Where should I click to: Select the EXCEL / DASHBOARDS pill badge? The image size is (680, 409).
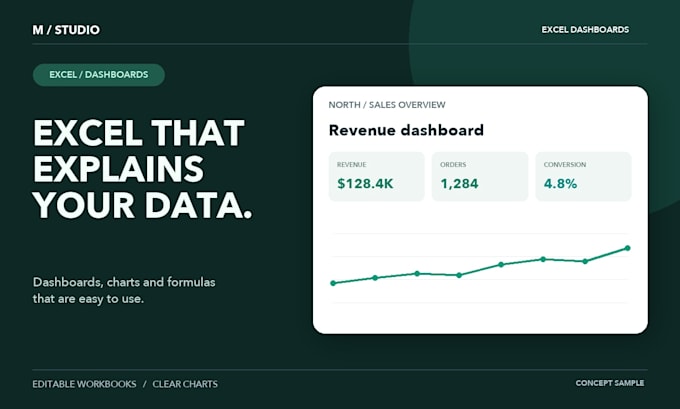click(x=99, y=75)
